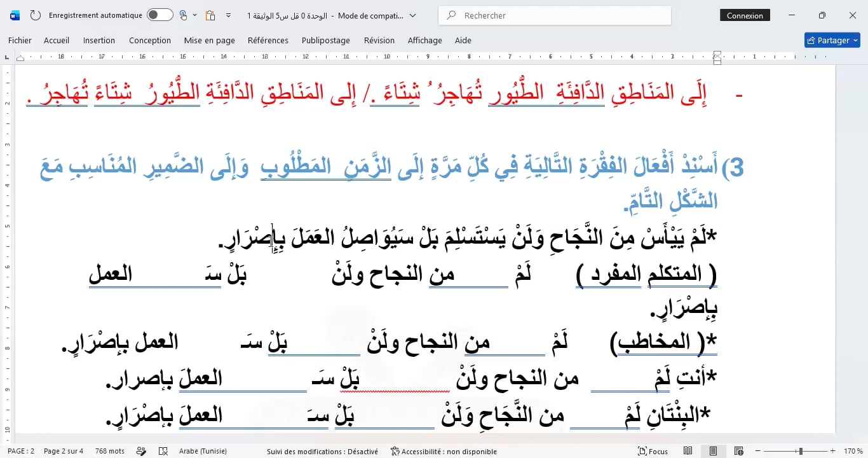Open the Mise en page tab
Screen dimensions: 868x458
[210, 40]
